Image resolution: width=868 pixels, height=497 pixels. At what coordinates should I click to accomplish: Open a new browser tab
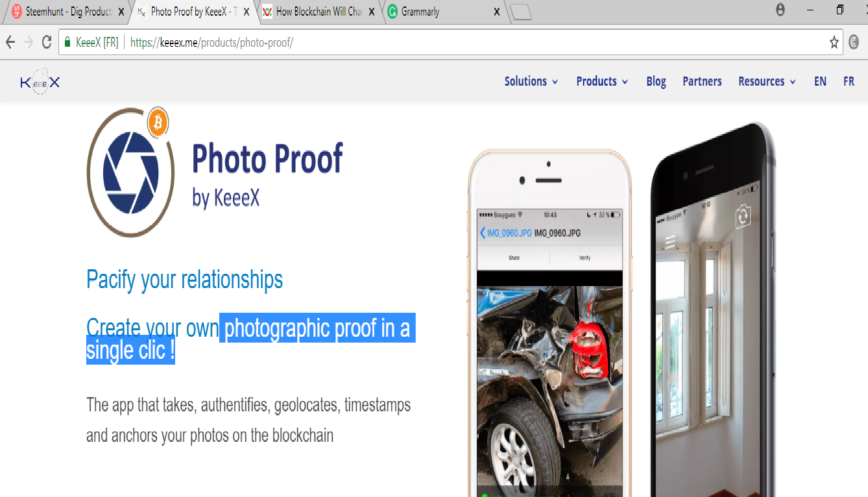click(x=521, y=12)
